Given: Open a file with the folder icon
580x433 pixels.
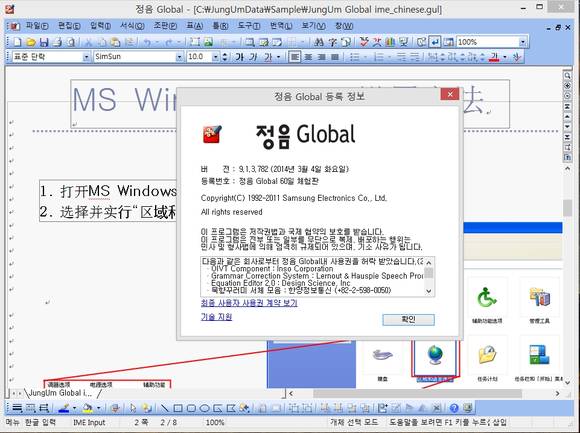Looking at the screenshot, I should point(31,42).
